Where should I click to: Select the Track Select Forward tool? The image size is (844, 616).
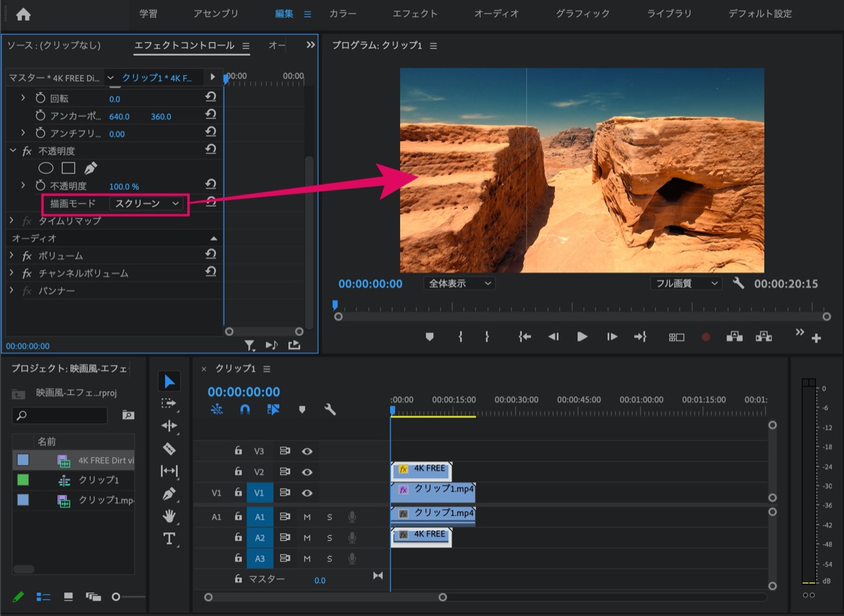click(x=169, y=404)
